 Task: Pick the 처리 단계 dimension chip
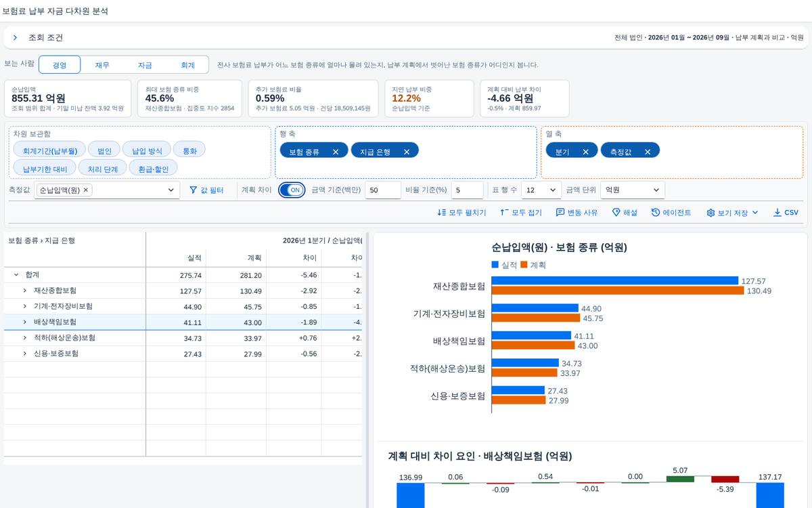102,169
